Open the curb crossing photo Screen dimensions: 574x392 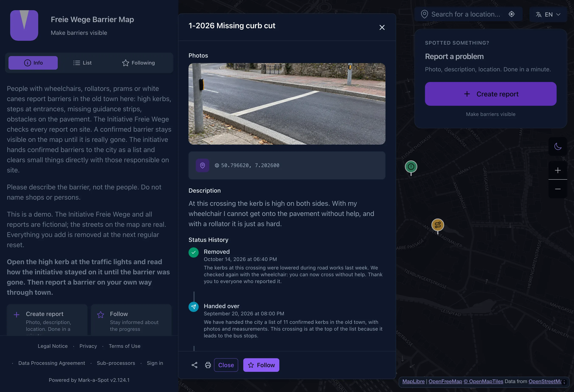[x=287, y=104]
